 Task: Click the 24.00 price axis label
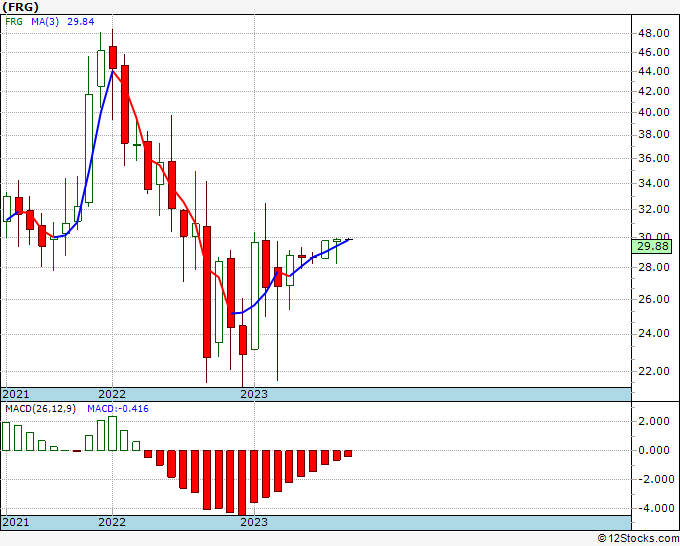pyautogui.click(x=654, y=333)
